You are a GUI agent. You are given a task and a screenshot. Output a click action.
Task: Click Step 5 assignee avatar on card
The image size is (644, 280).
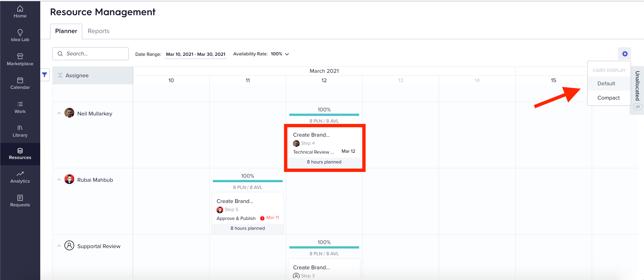(x=220, y=210)
